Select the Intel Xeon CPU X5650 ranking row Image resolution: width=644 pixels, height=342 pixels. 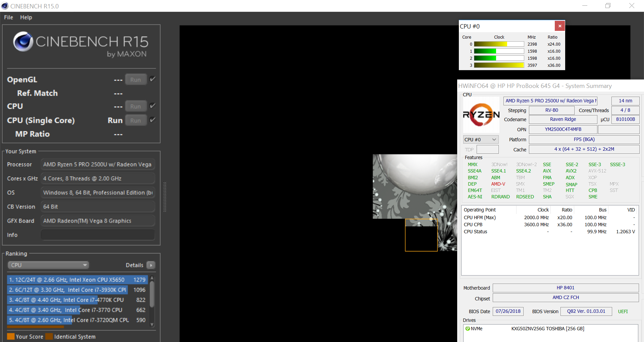tap(77, 280)
